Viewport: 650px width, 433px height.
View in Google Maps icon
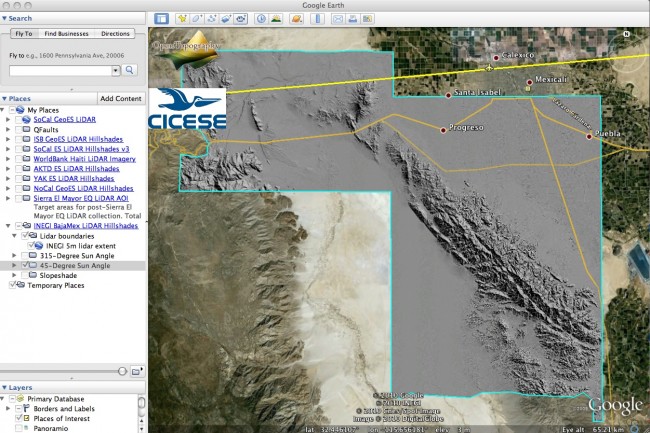367,19
